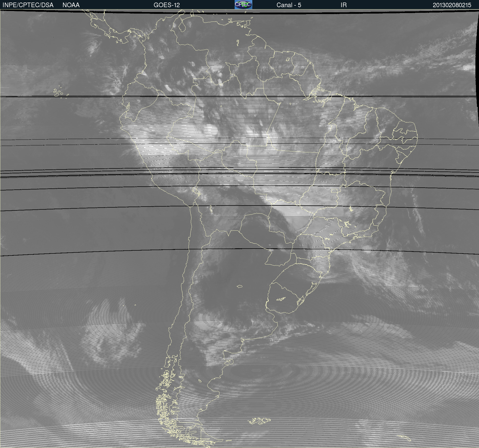Click the IR label in the header

(x=343, y=5)
